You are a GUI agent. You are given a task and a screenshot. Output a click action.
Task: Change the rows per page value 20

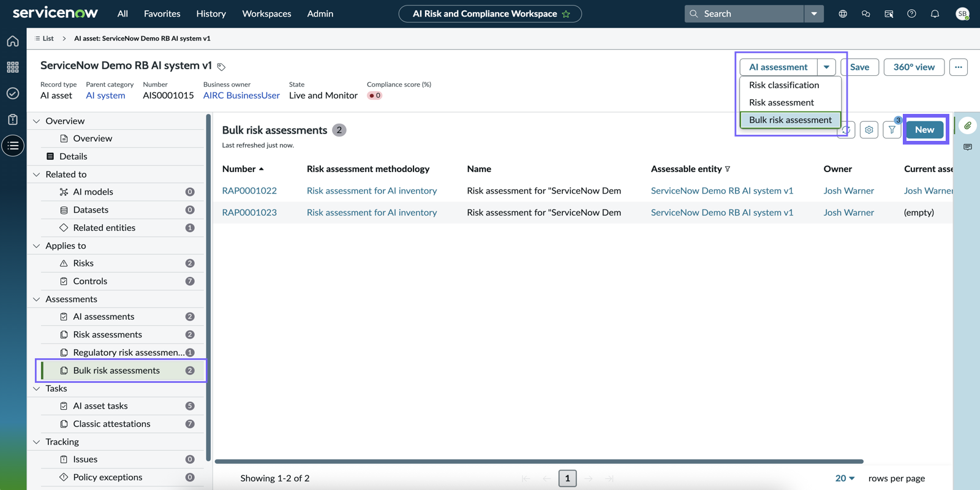pyautogui.click(x=845, y=478)
